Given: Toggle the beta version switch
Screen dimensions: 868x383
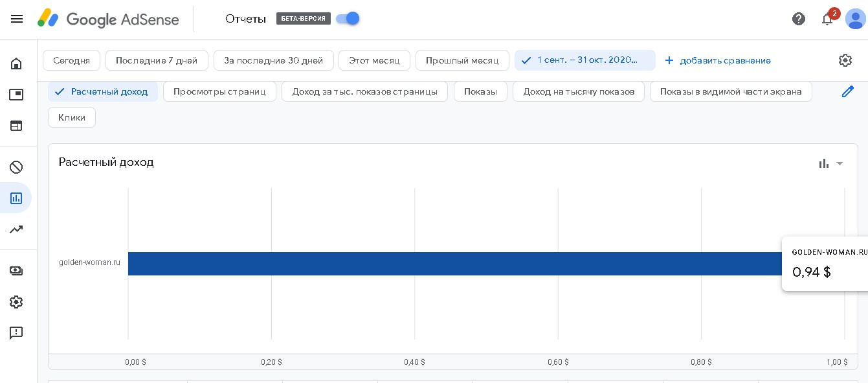Looking at the screenshot, I should pyautogui.click(x=348, y=18).
